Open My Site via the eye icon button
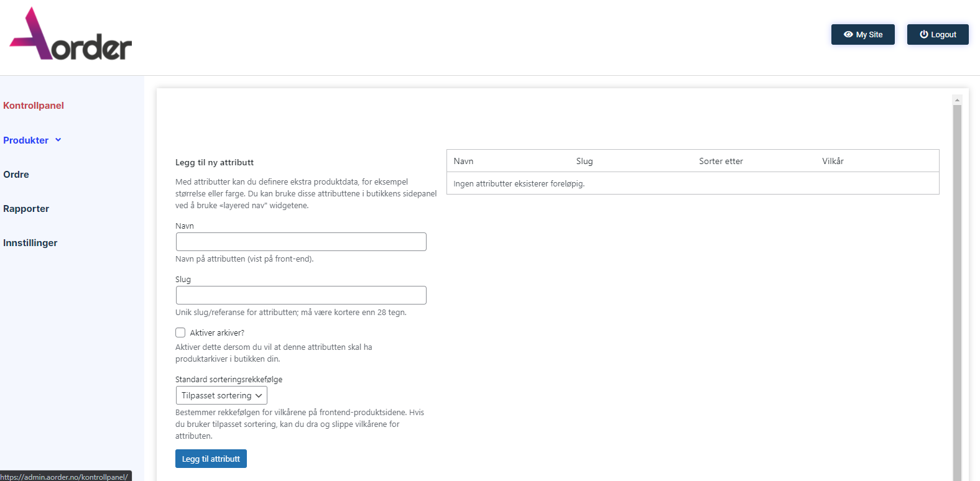The height and width of the screenshot is (481, 980). (x=862, y=35)
